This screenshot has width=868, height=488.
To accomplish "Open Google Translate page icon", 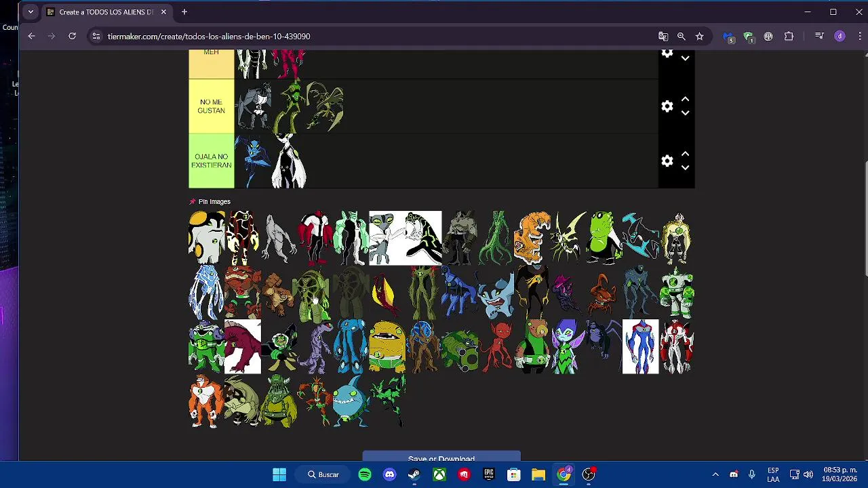I will coord(663,36).
